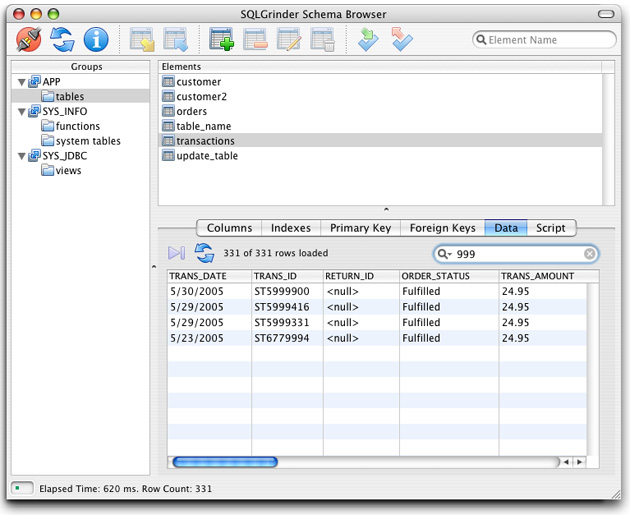Select the transactions element

tap(380, 141)
